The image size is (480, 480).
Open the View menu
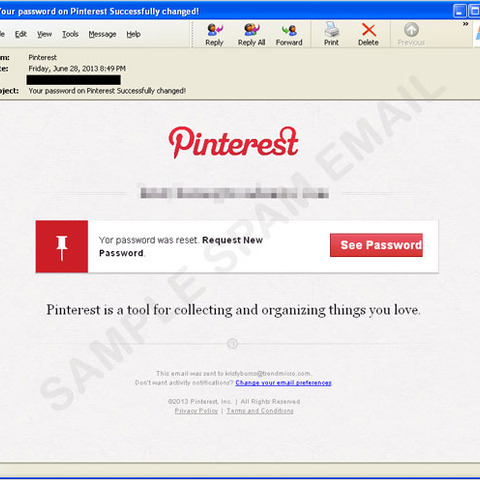tap(44, 34)
